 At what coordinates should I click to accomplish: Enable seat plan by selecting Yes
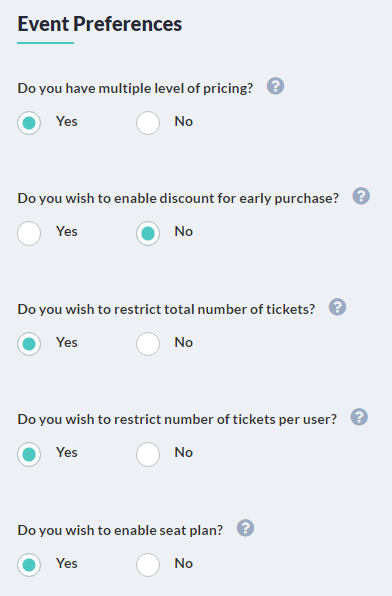(29, 564)
